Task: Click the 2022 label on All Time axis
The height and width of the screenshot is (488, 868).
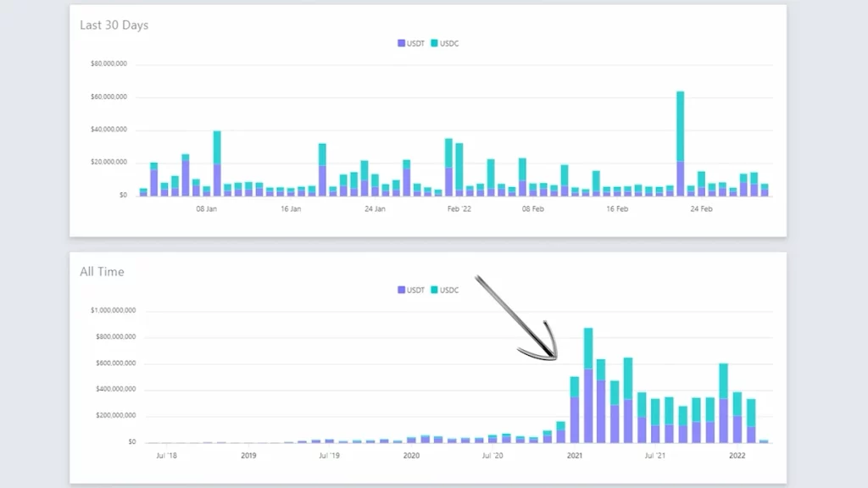Action: [x=737, y=456]
